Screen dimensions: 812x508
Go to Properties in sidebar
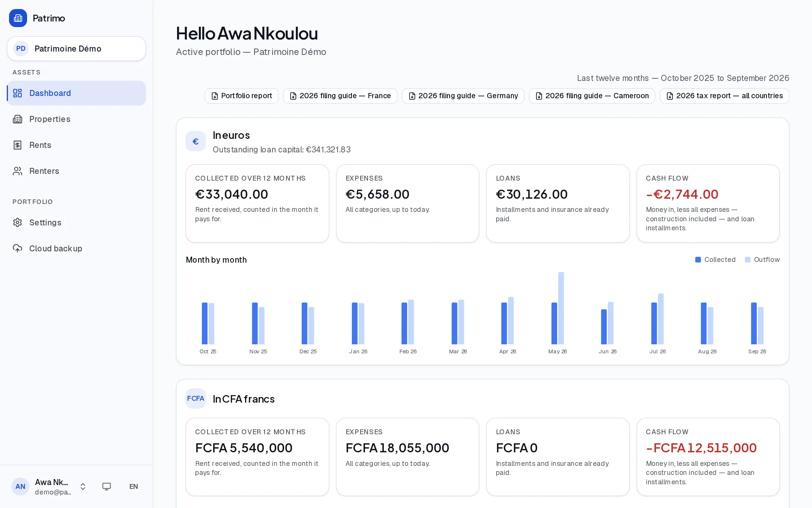tap(76, 119)
